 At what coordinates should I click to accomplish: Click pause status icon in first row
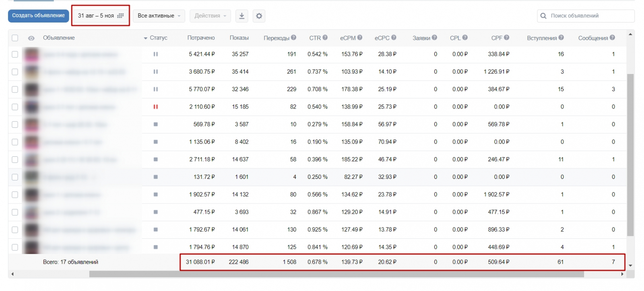[155, 54]
